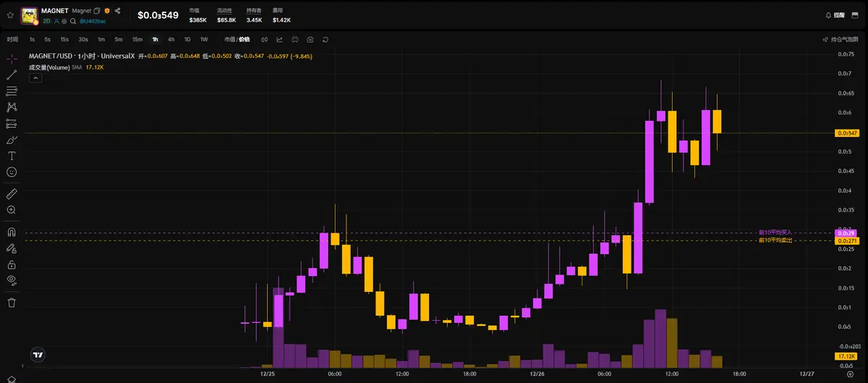Click the search icon under MAGNET name
868x383 pixels.
pyautogui.click(x=73, y=22)
